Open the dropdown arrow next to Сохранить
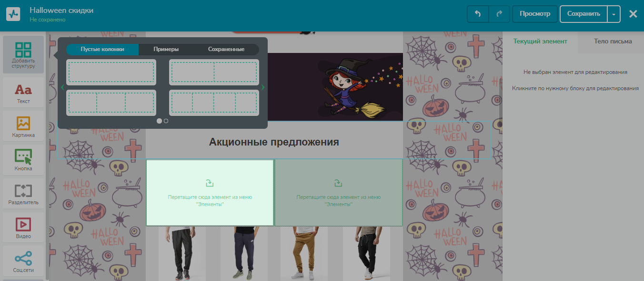 (x=614, y=14)
